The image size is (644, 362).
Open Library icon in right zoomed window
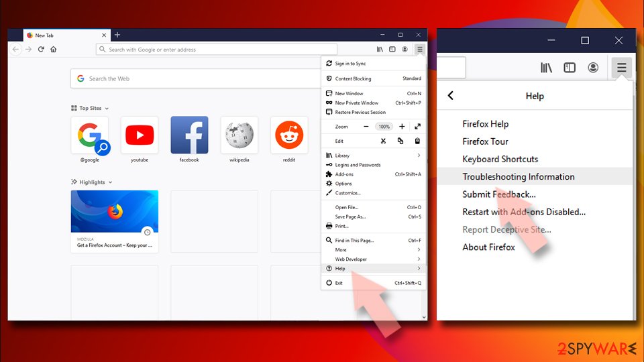pyautogui.click(x=546, y=67)
